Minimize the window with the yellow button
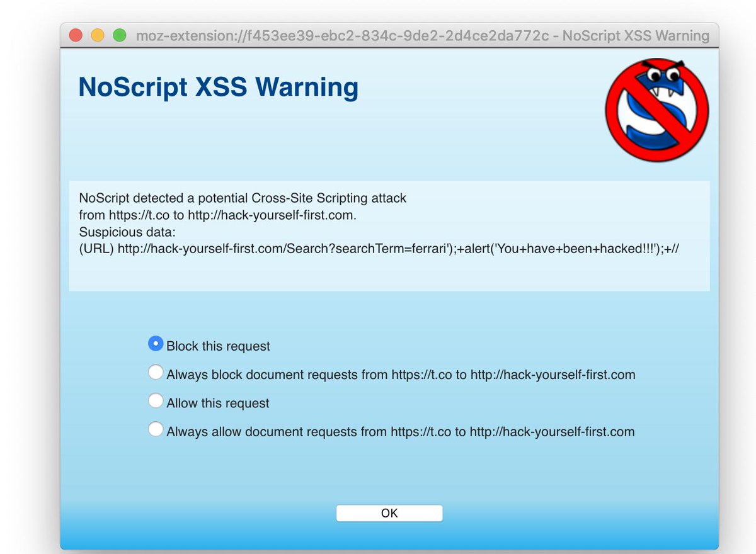 coord(98,35)
